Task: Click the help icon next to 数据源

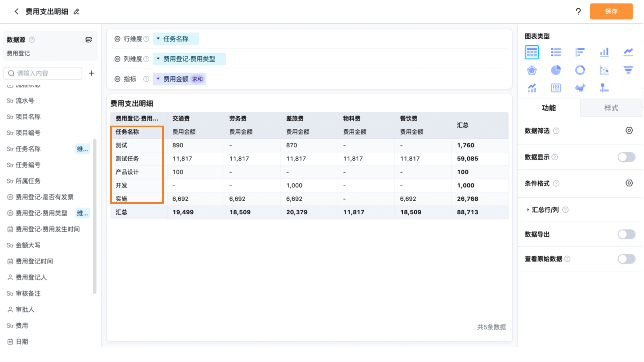Action: (x=32, y=40)
